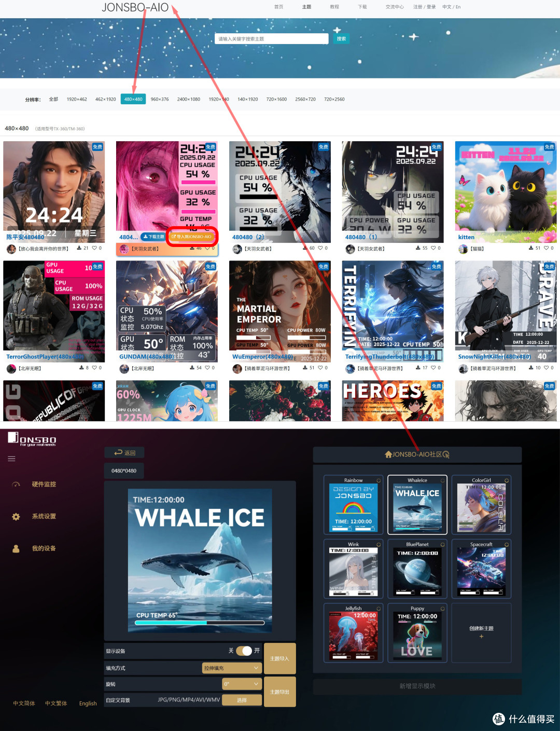Screen dimensions: 560x731
Task: Open the WuEmperor(480x480) theme thumbnail
Action: [280, 311]
